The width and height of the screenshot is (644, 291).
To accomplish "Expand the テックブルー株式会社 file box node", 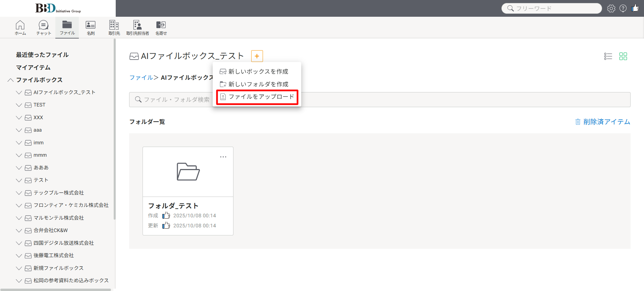I will 19,193.
